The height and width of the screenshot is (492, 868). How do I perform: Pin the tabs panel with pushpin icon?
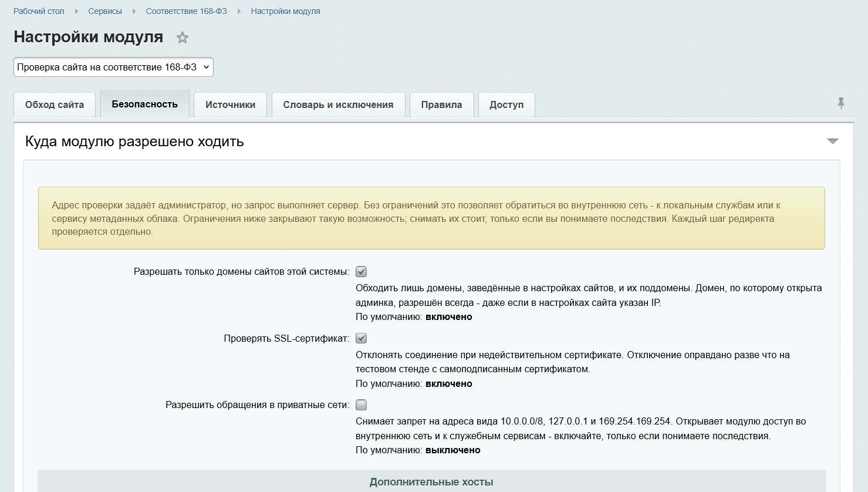pos(841,104)
